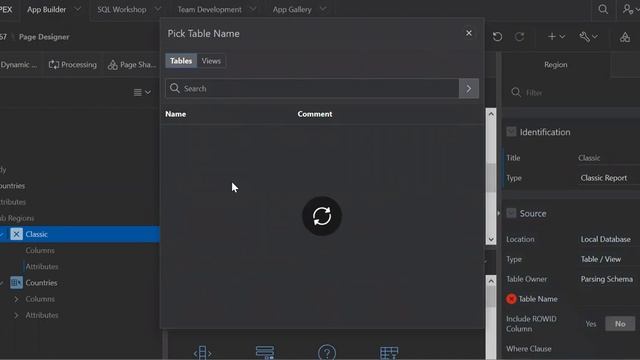
Task: Click the Classic region type icon
Action: (16, 234)
